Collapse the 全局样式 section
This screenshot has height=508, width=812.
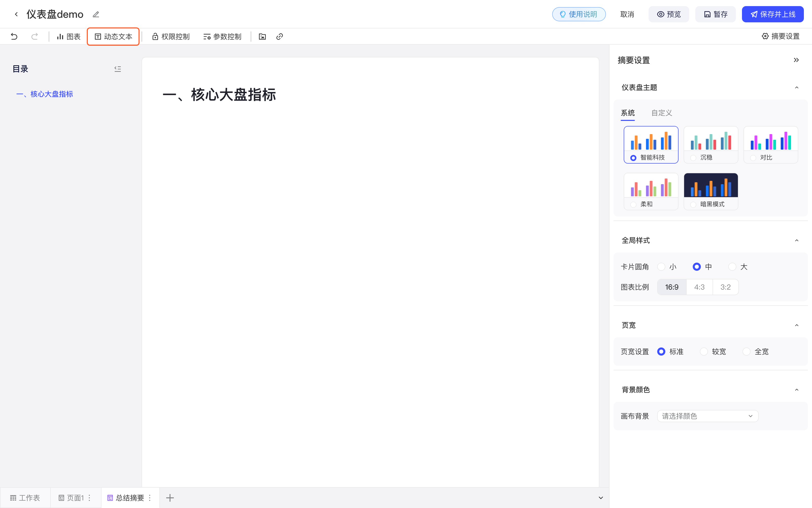click(x=797, y=241)
